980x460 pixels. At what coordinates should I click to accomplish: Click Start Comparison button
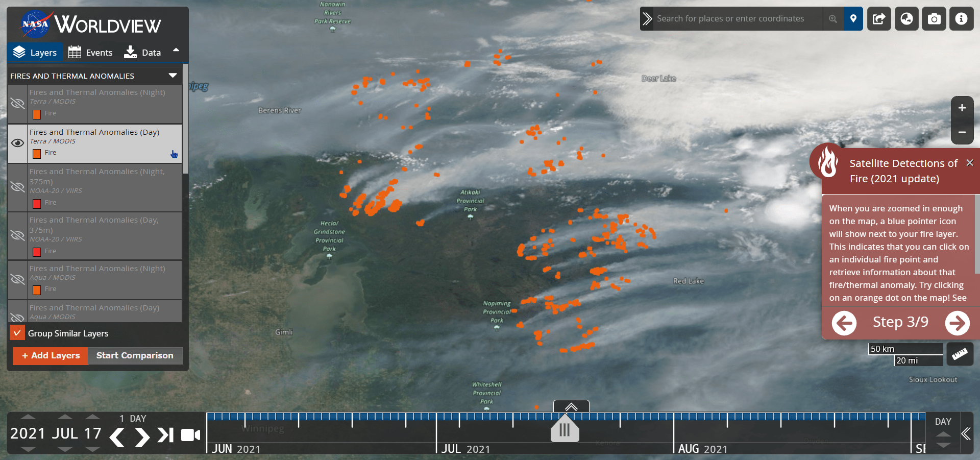coord(135,355)
